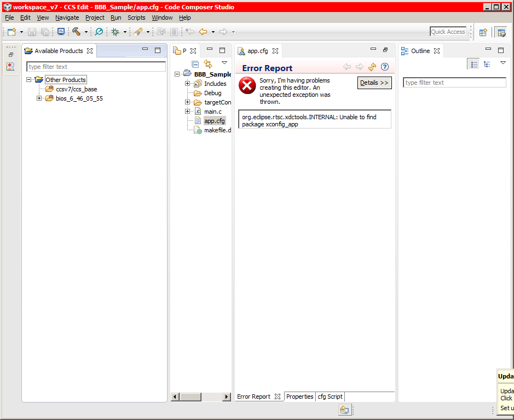Open the Debug bug dropdown arrow
This screenshot has height=420, width=514.
[125, 32]
